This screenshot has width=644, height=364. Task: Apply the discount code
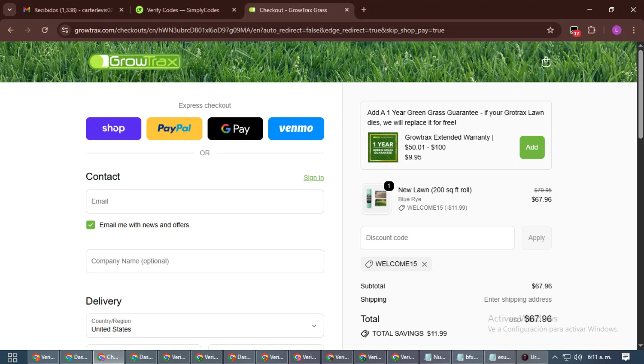click(x=536, y=238)
